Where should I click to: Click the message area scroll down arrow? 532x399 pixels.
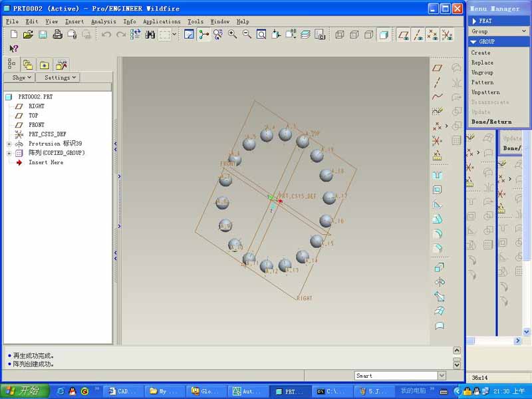[457, 364]
